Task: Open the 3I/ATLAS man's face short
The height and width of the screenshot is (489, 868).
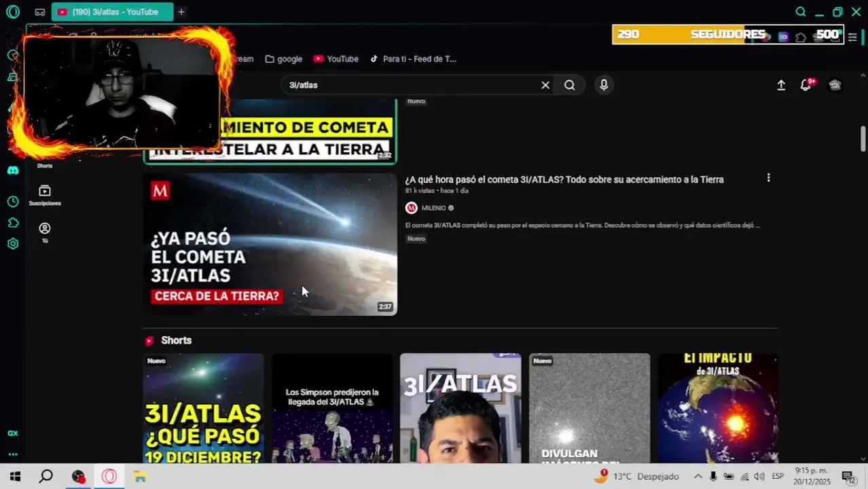Action: click(x=460, y=408)
